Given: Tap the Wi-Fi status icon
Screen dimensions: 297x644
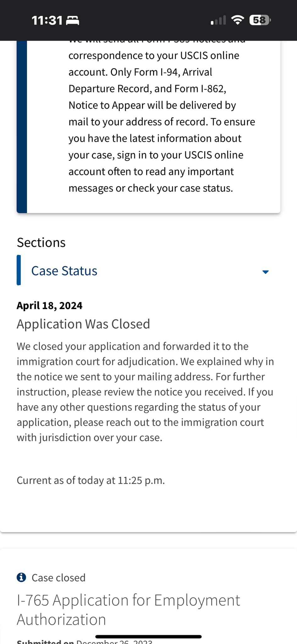Looking at the screenshot, I should coord(238,20).
